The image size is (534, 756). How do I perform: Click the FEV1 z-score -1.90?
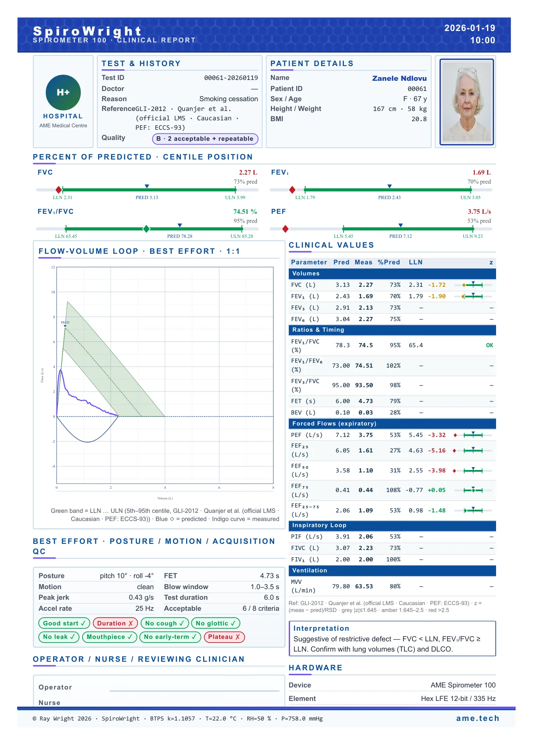[x=437, y=297]
